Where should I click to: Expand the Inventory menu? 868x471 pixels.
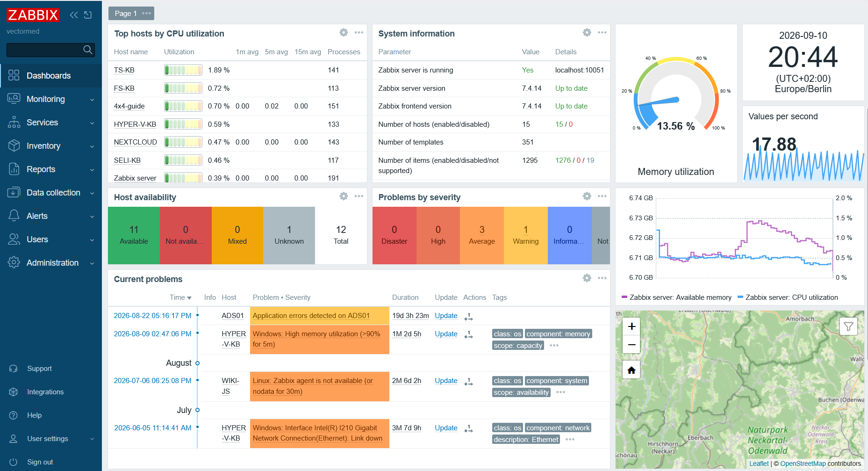[51, 146]
